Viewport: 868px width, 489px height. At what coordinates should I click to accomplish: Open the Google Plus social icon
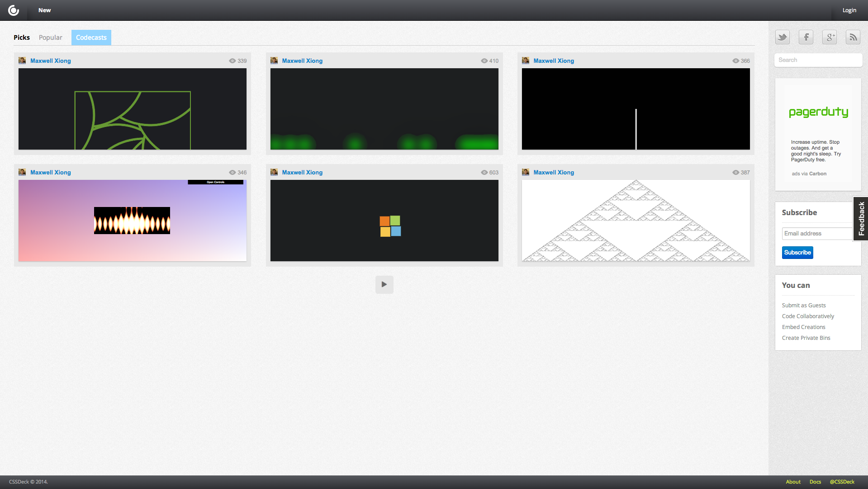click(x=830, y=37)
